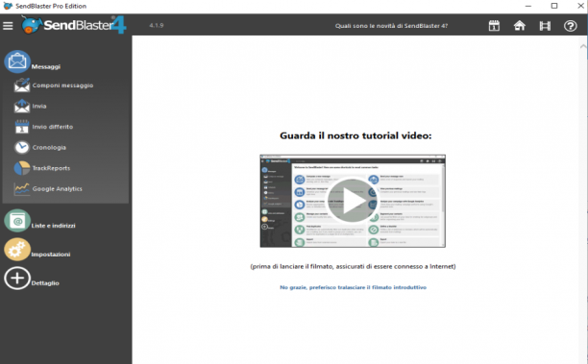Open the help question mark icon
This screenshot has width=588, height=364.
(571, 26)
